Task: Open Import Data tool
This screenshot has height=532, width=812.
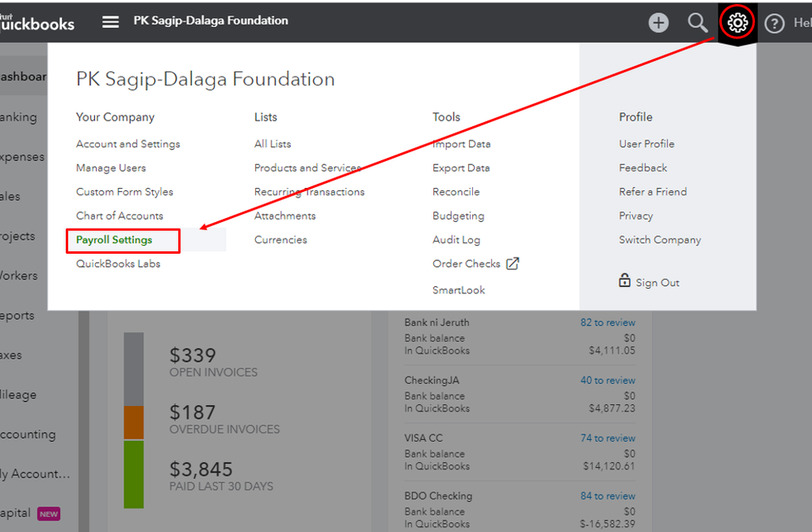Action: pos(461,144)
